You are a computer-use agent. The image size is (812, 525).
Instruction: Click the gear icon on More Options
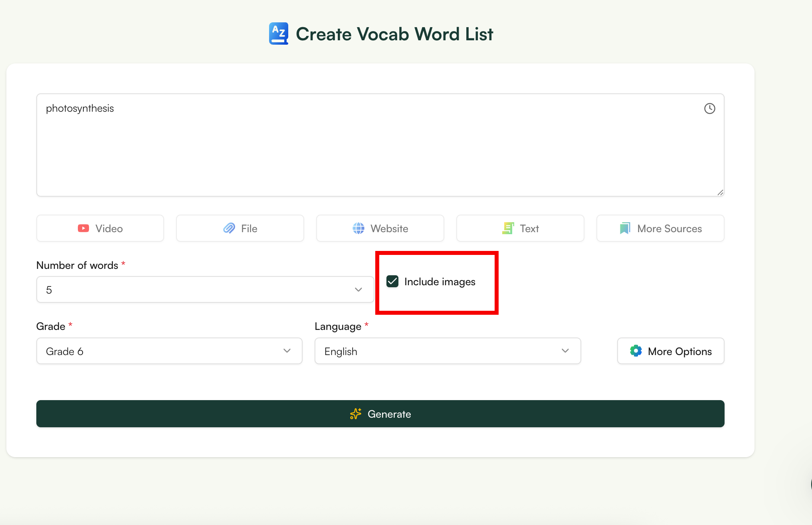click(x=636, y=351)
